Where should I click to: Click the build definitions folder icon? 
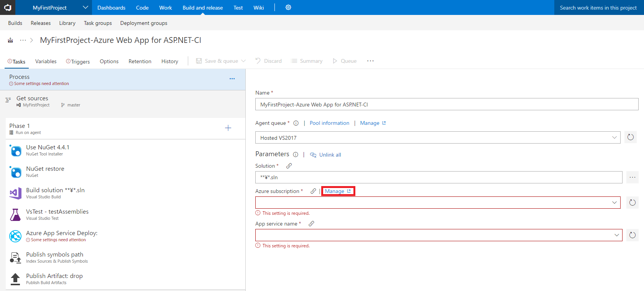(x=10, y=40)
